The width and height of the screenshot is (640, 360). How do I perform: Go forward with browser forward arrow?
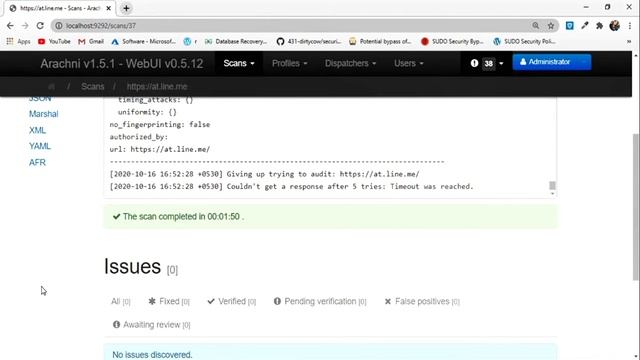tap(25, 26)
